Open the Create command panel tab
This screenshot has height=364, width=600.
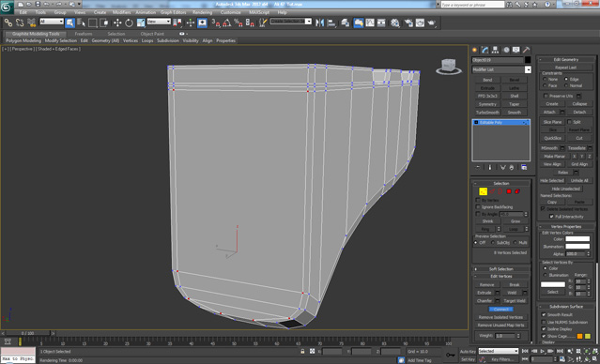pyautogui.click(x=474, y=50)
